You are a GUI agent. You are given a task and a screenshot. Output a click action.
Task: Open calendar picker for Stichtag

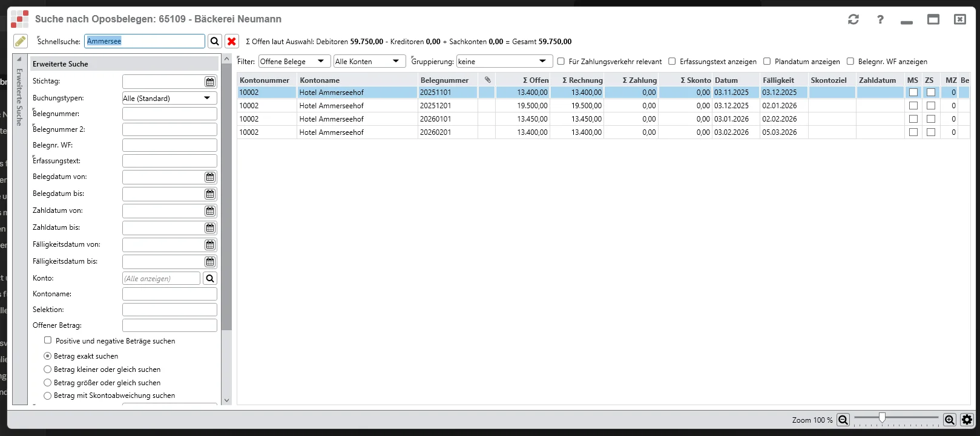click(209, 82)
